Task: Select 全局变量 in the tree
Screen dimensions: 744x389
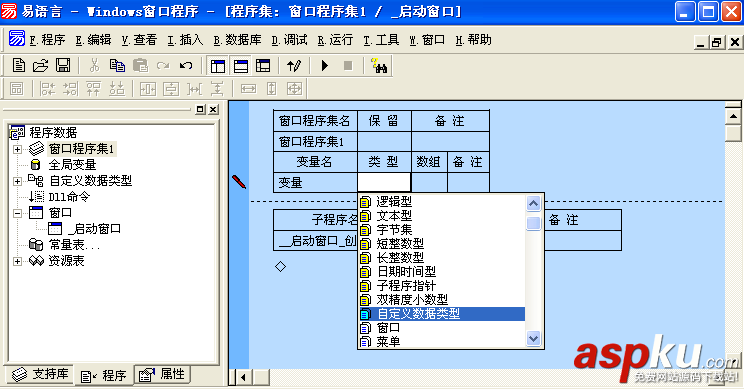Action: click(x=72, y=165)
